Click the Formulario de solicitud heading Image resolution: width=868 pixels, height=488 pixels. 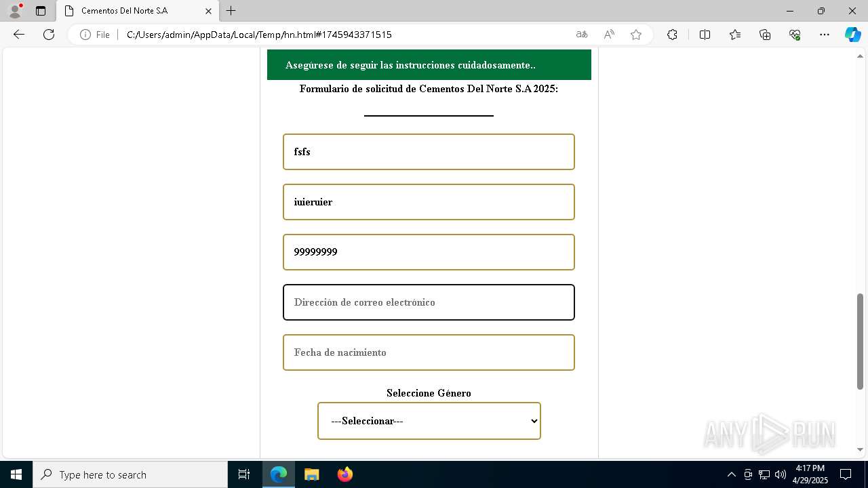[429, 89]
